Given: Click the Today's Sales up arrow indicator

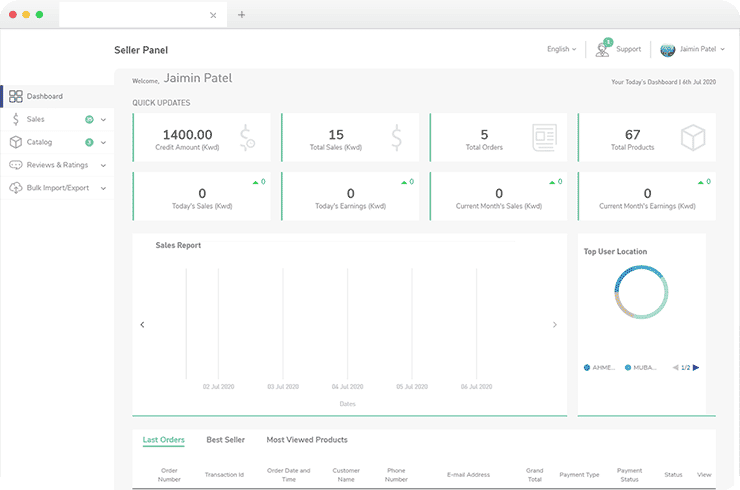Looking at the screenshot, I should point(255,182).
